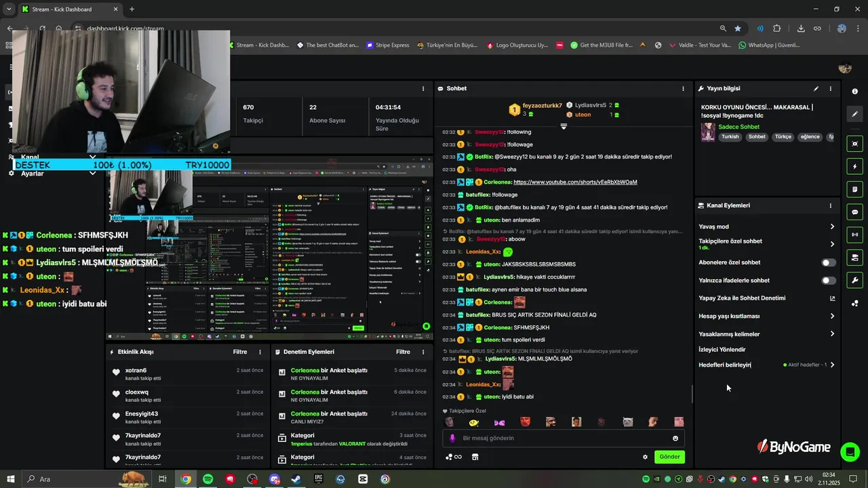This screenshot has height=488, width=868.
Task: Open Windows Start menu
Action: [x=11, y=479]
